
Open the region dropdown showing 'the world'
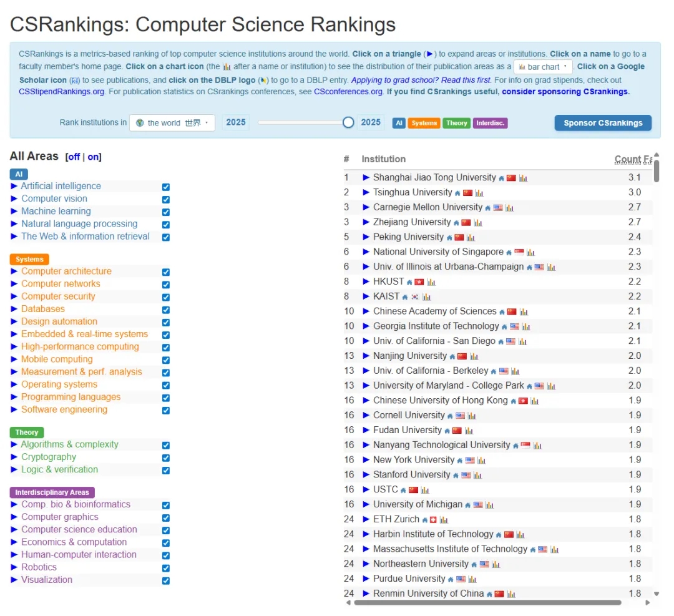(172, 123)
